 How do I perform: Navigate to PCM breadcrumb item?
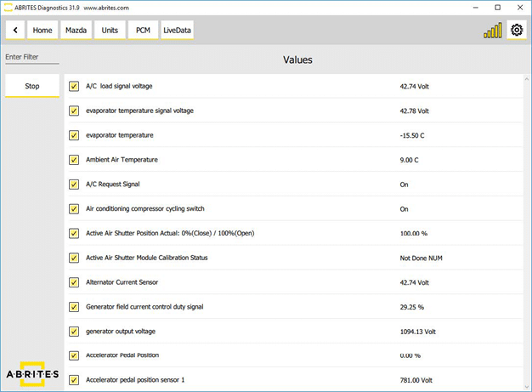[x=142, y=31]
